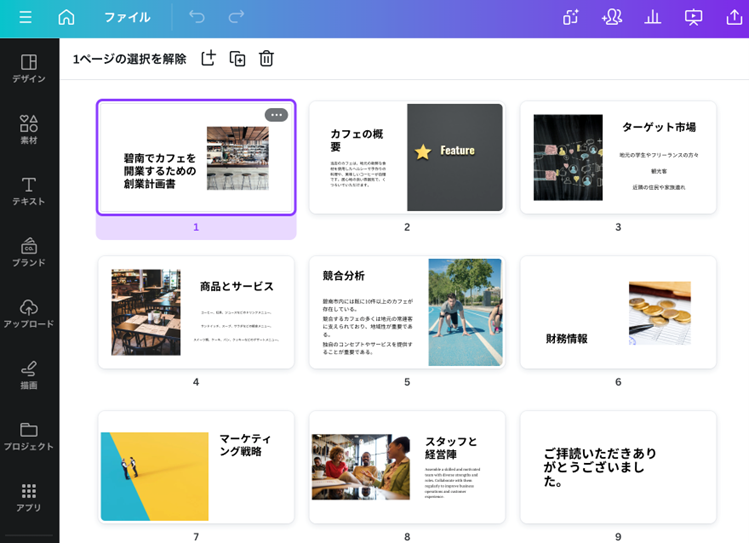Invite collaborators with add-people icon
The width and height of the screenshot is (749, 543).
612,18
